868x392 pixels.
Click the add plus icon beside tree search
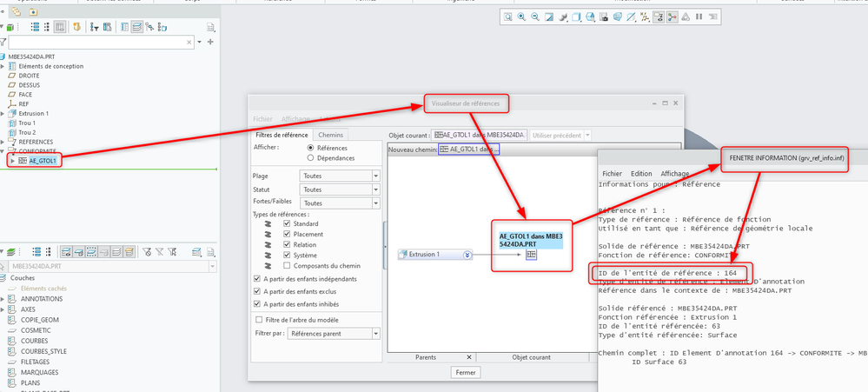[x=210, y=42]
